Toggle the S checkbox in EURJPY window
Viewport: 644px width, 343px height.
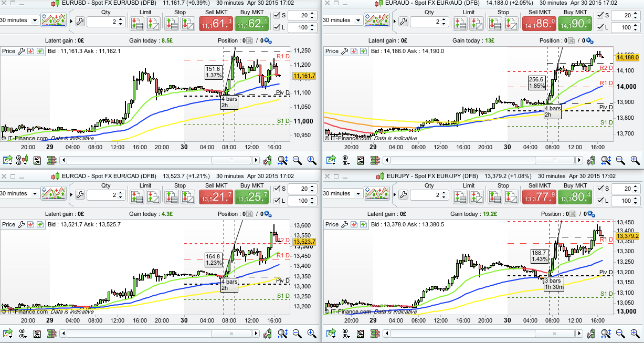pyautogui.click(x=600, y=189)
